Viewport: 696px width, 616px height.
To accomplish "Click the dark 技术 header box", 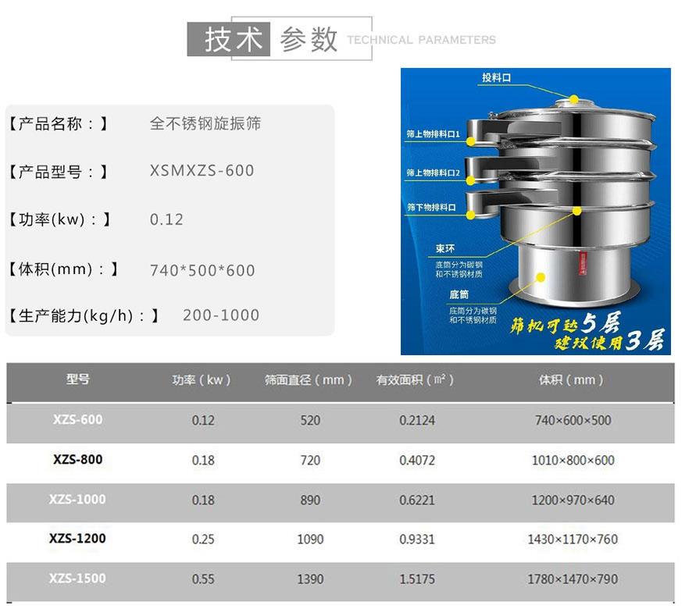I will 228,39.
